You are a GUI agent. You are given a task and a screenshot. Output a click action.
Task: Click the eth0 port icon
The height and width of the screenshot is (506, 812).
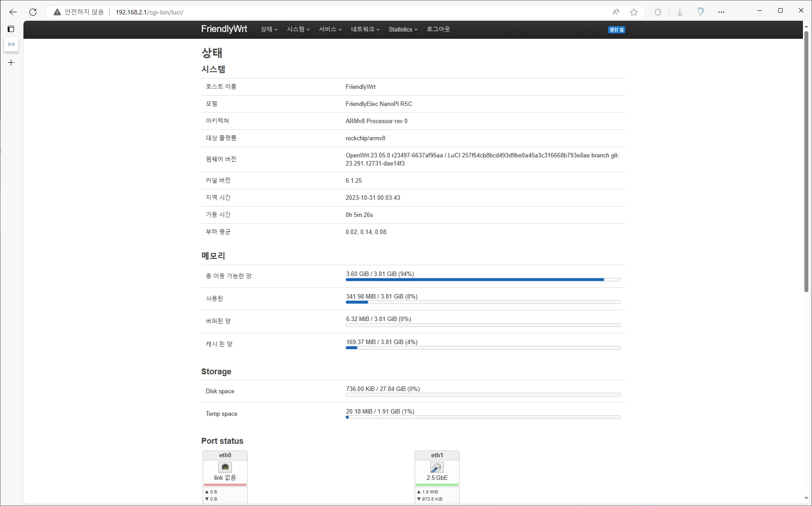225,467
